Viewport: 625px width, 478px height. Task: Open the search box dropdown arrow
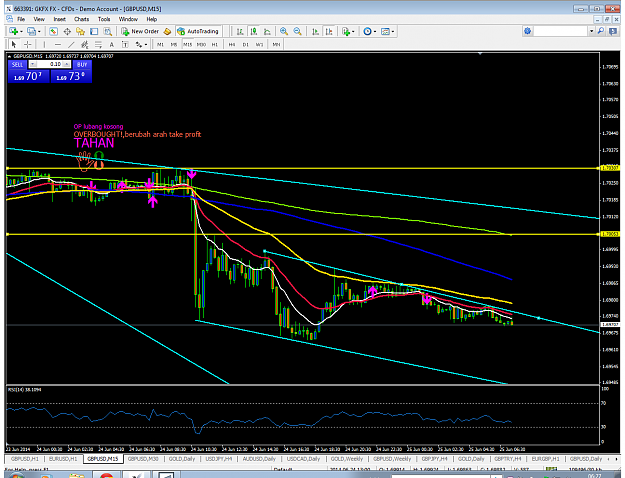(x=592, y=31)
